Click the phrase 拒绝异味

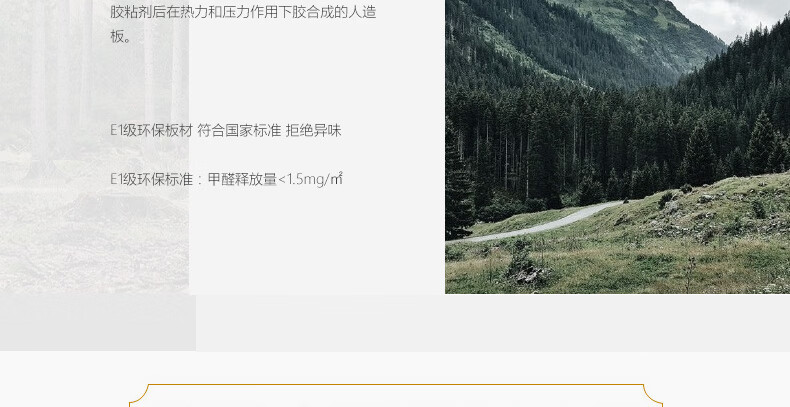pos(313,131)
